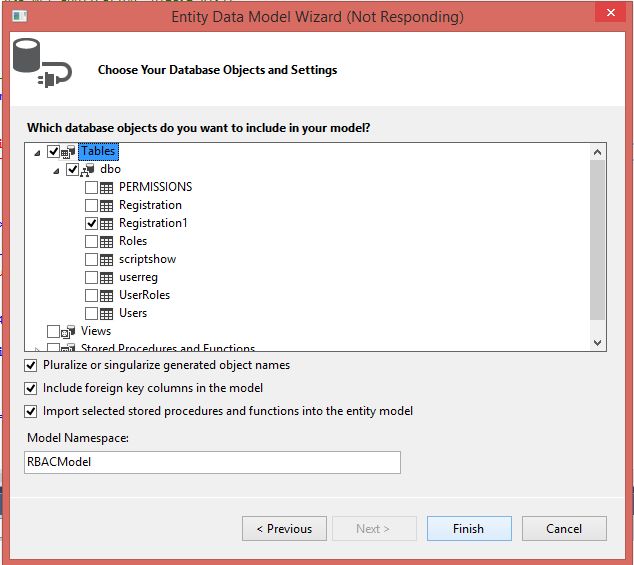Click the UserRoles table icon
The image size is (634, 565).
pos(106,296)
